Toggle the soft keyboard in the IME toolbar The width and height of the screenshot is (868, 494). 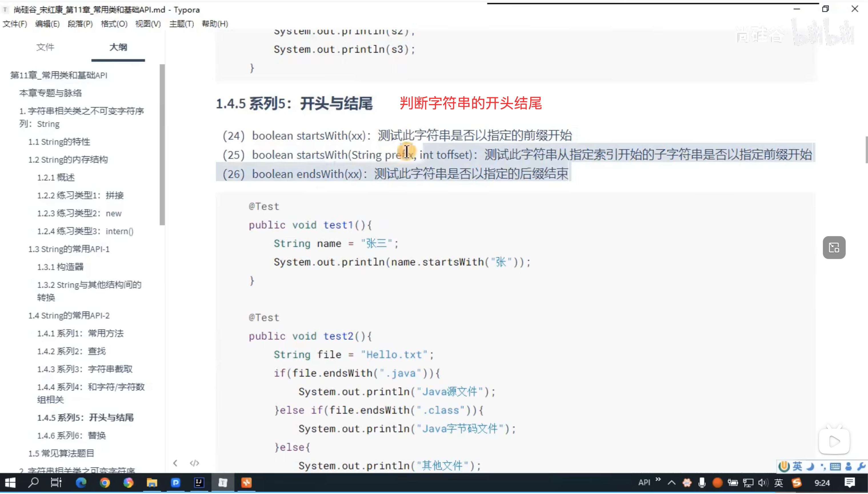(835, 467)
